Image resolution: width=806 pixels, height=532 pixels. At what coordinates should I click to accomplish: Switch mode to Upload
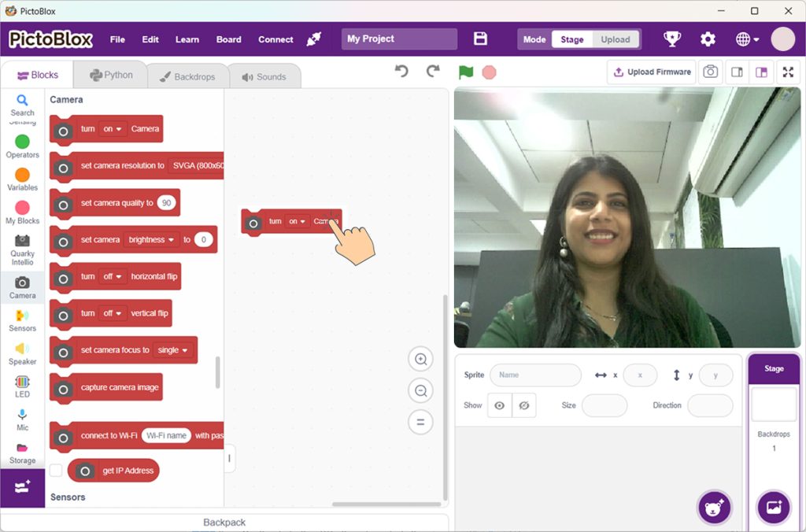pos(615,39)
